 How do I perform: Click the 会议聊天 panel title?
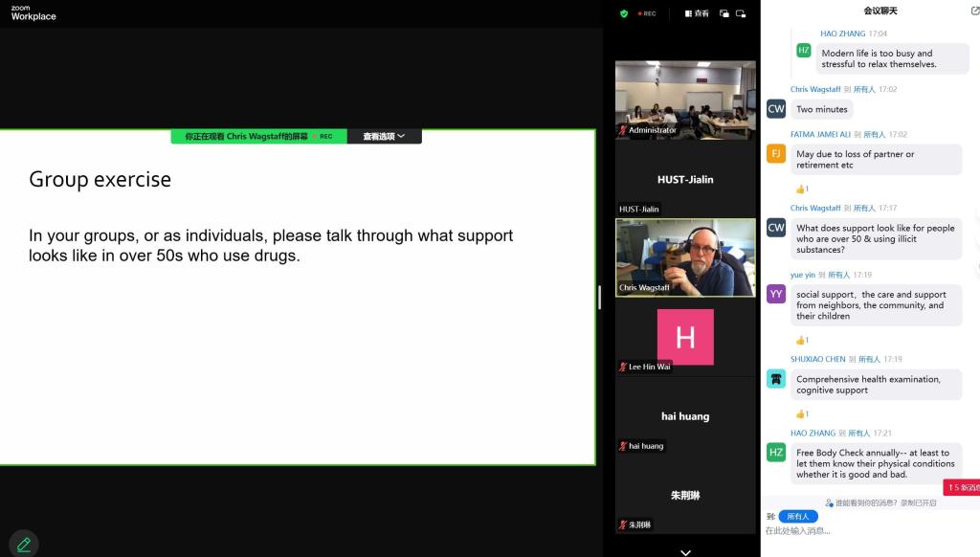tap(880, 11)
